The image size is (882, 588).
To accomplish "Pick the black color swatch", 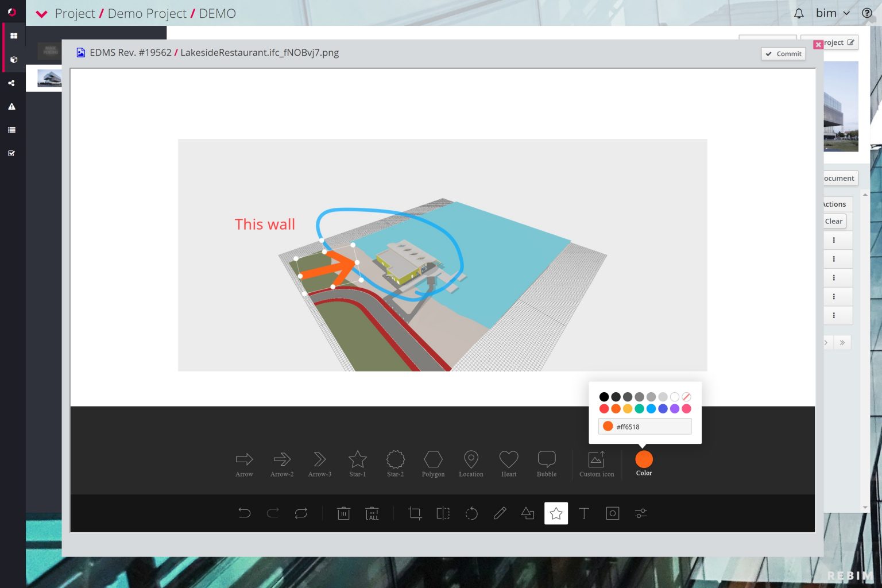I will (x=604, y=397).
